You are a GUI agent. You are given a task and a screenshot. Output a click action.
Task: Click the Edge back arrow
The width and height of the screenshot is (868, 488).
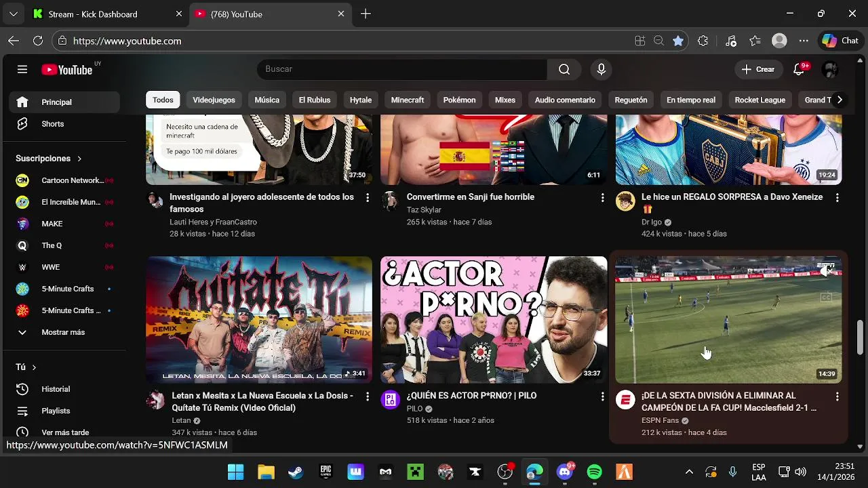pos(14,41)
